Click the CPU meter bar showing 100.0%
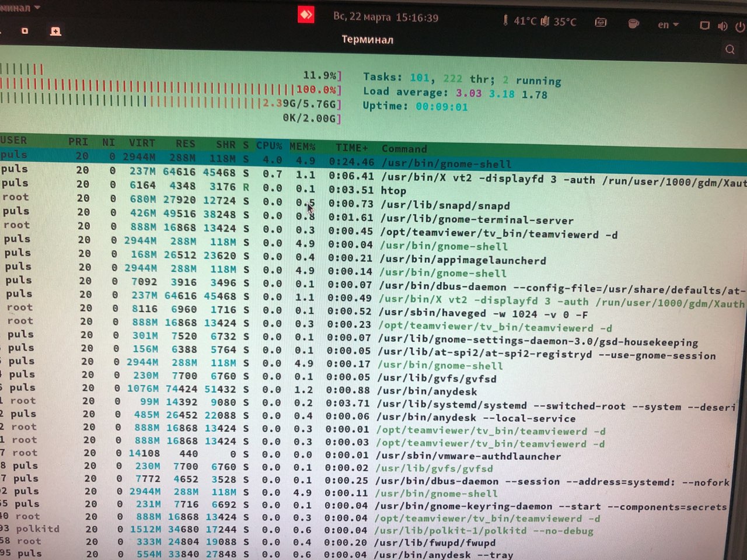This screenshot has width=747, height=560. tap(170, 87)
